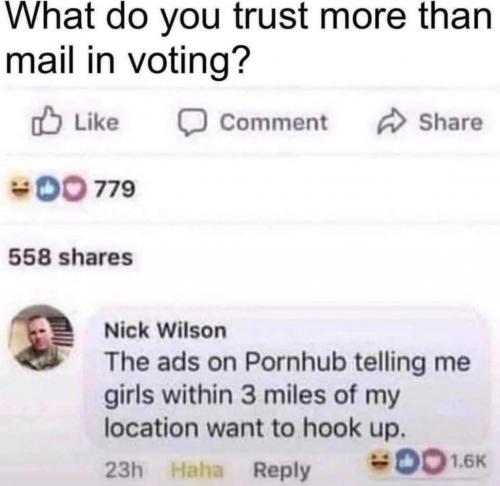Share the post with the Share button
Screen dimensions: 500x486
(430, 122)
